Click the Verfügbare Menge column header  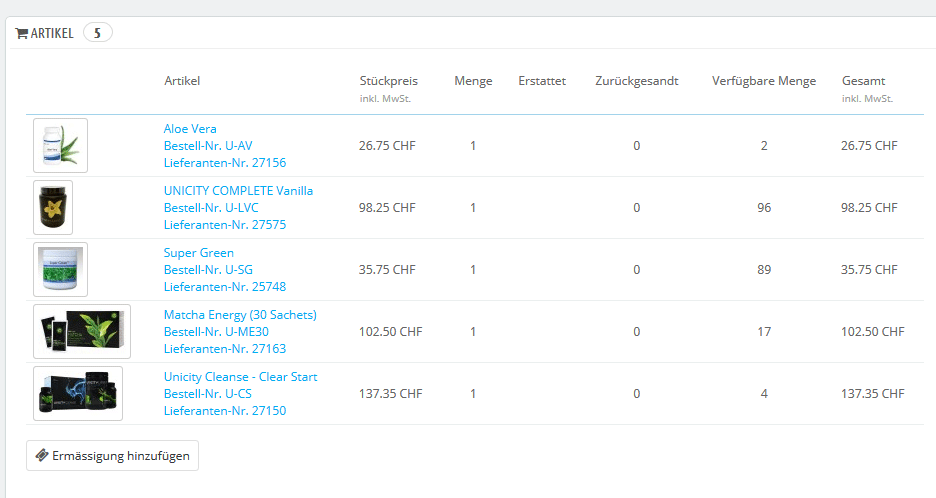763,81
